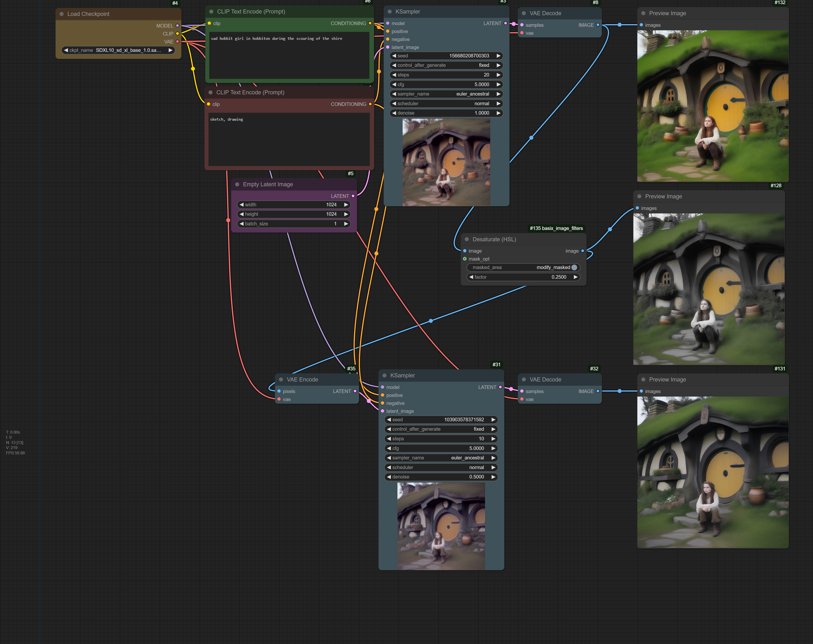The image size is (813, 644).
Task: Click the seed value 156680208700303
Action: pos(469,55)
